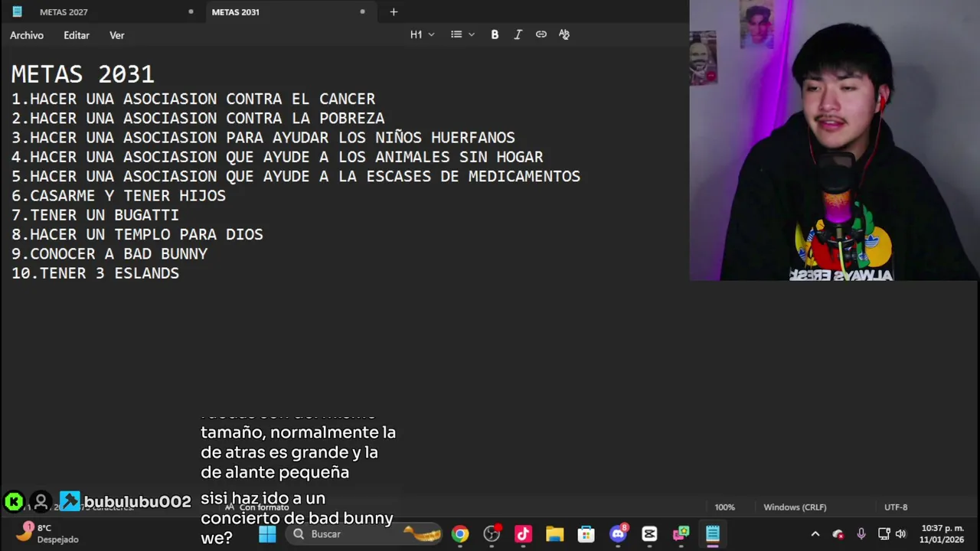Open CapCut from the taskbar
The width and height of the screenshot is (980, 551).
649,534
